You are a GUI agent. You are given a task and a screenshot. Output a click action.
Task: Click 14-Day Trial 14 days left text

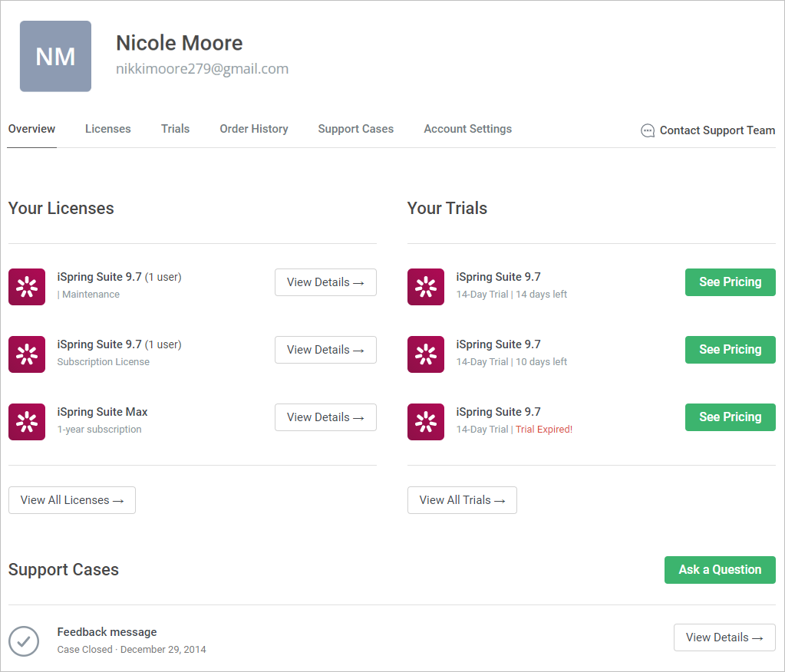point(512,295)
